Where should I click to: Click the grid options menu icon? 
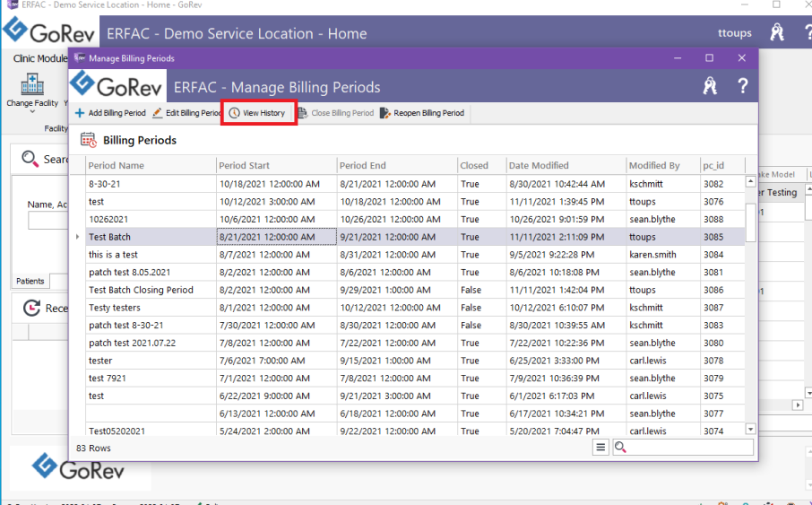coord(600,447)
